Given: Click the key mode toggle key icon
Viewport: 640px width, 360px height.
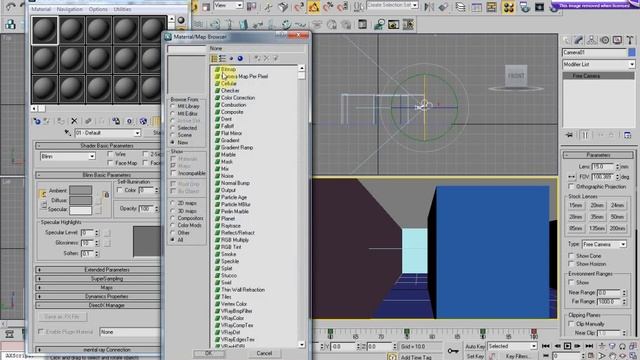Looking at the screenshot, I should (x=453, y=350).
